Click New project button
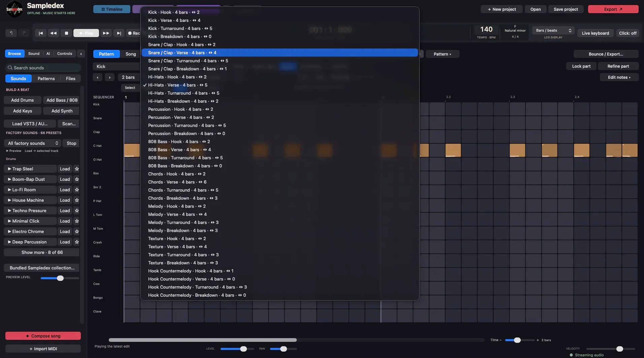This screenshot has height=358, width=644. 502,9
